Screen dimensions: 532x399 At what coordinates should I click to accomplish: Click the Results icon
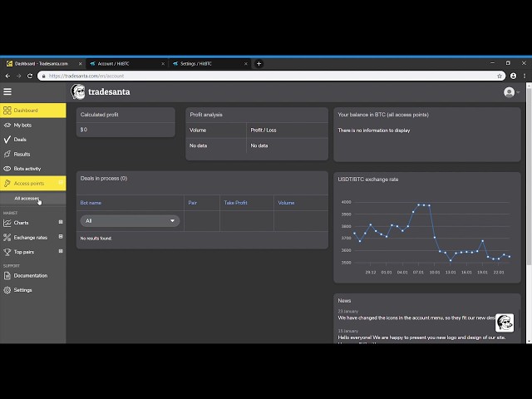point(7,154)
